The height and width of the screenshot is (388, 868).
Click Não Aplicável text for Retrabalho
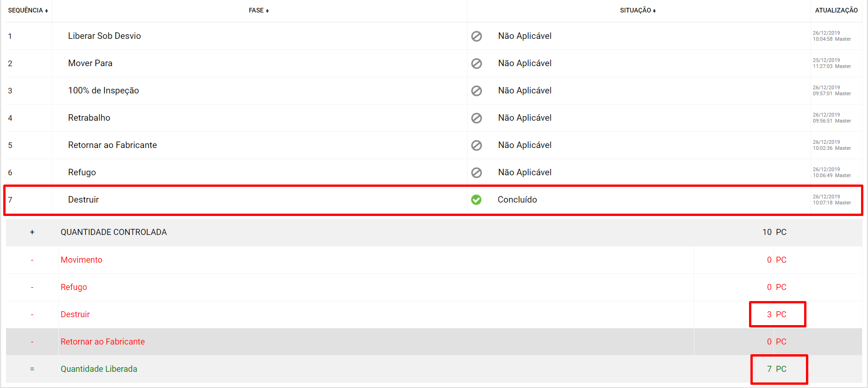tap(525, 118)
